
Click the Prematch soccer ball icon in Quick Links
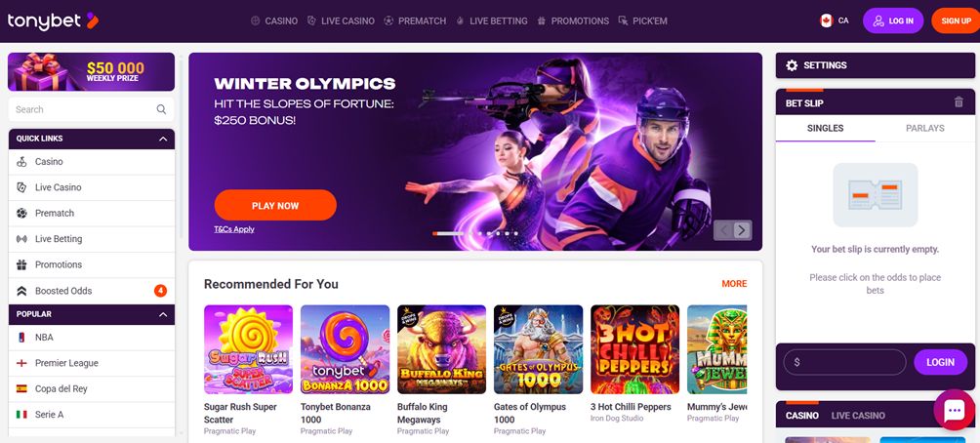pyautogui.click(x=21, y=213)
